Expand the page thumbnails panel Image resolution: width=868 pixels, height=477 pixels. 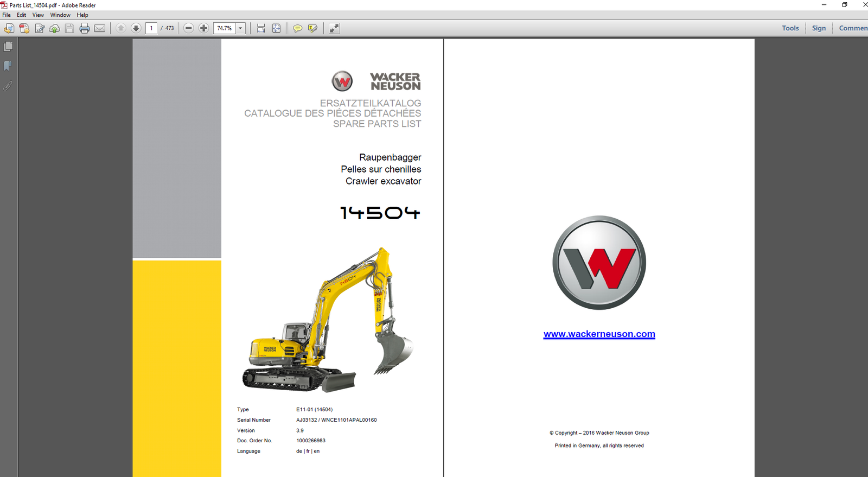point(8,47)
